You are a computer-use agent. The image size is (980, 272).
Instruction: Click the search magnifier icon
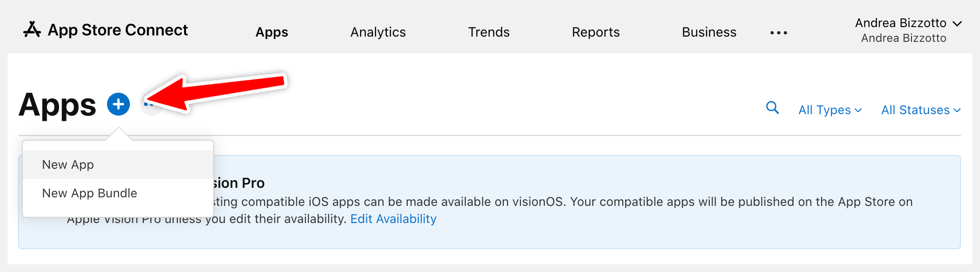pyautogui.click(x=772, y=108)
